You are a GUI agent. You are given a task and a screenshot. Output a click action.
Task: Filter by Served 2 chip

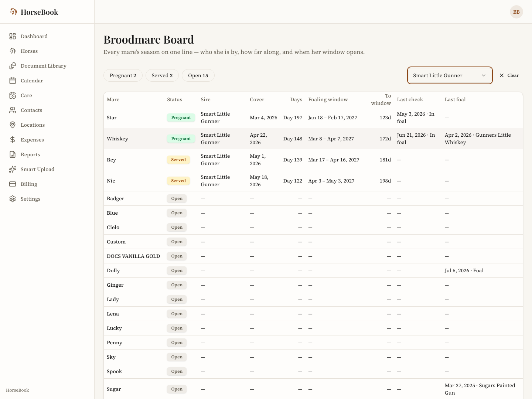pyautogui.click(x=162, y=75)
